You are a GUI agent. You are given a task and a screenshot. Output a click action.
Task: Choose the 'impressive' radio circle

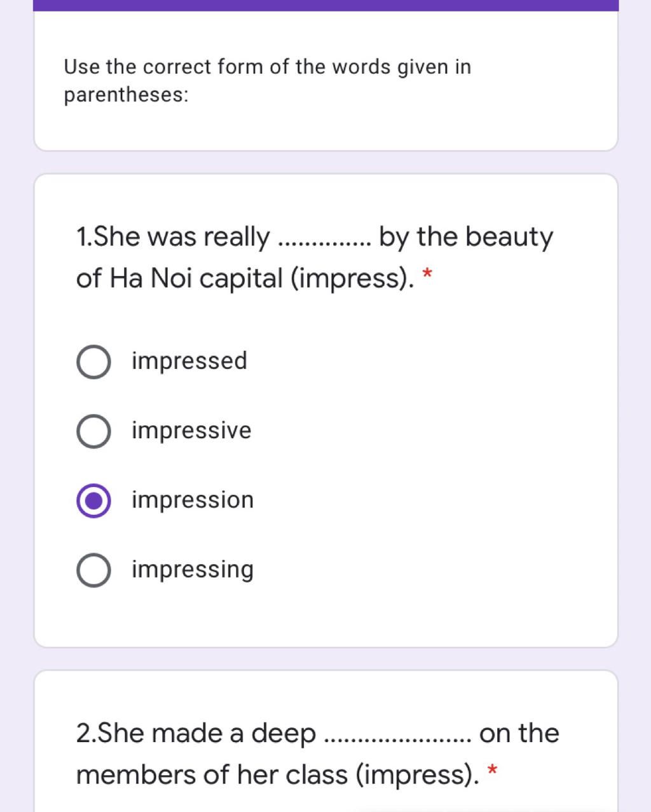pyautogui.click(x=93, y=432)
